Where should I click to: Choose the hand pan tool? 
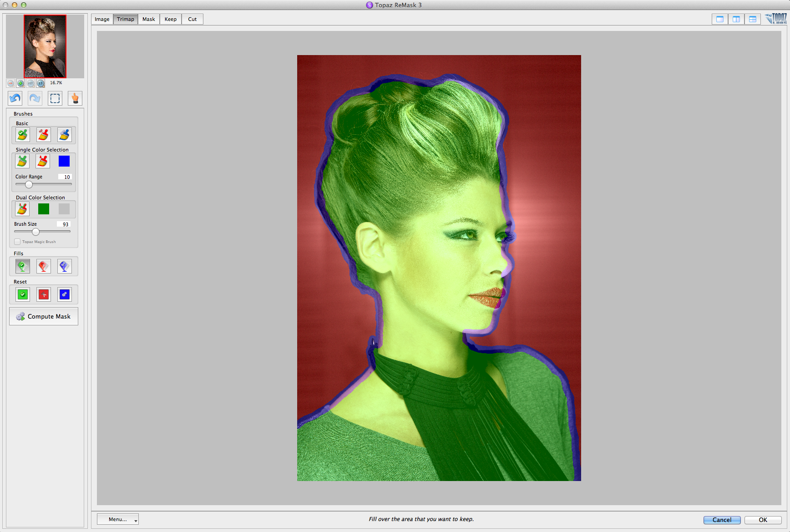click(x=75, y=98)
